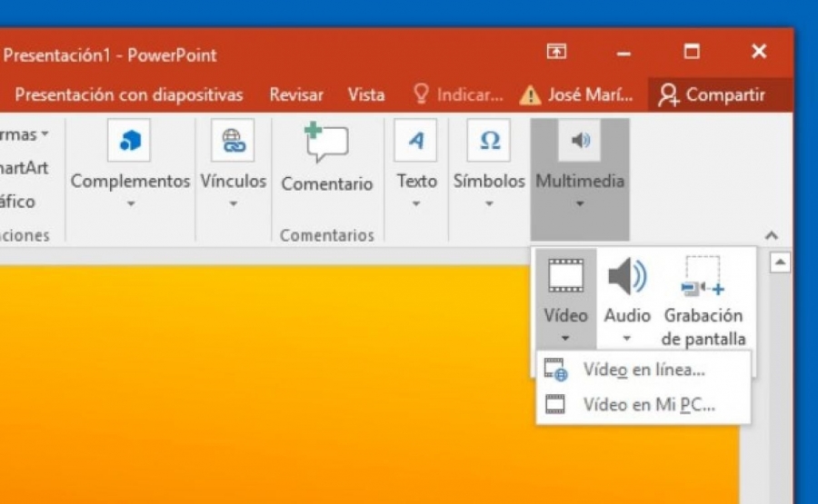This screenshot has height=504, width=818.
Task: Collapse the ribbon with the chevron
Action: (x=771, y=235)
